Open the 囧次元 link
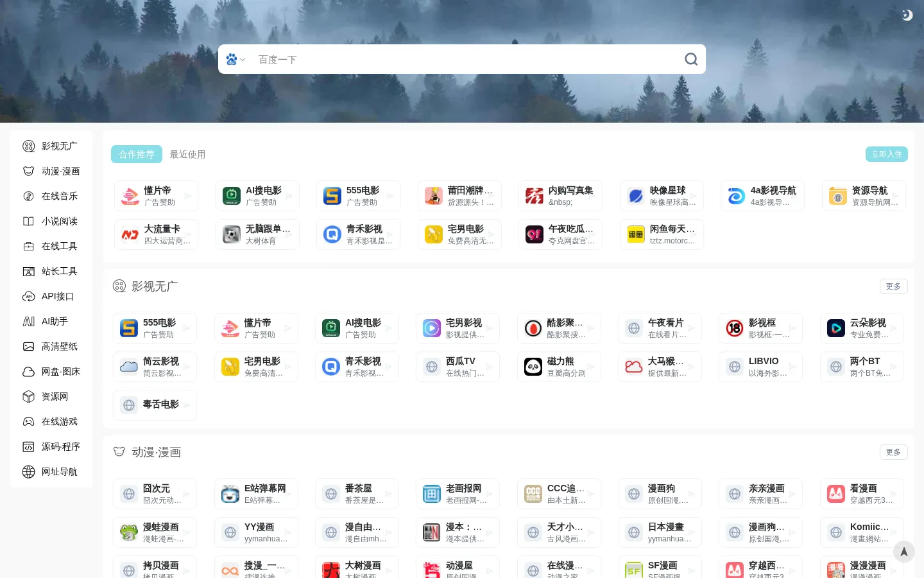This screenshot has height=578, width=924. (155, 494)
